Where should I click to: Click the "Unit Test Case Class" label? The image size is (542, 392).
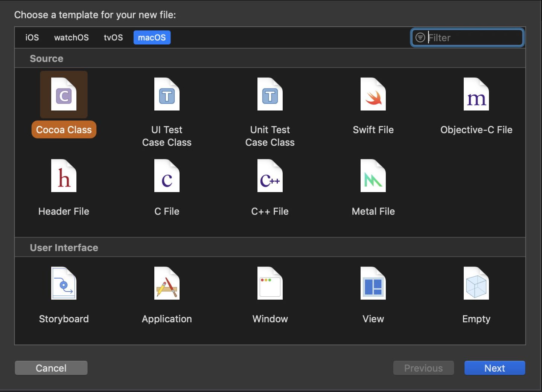coord(270,136)
